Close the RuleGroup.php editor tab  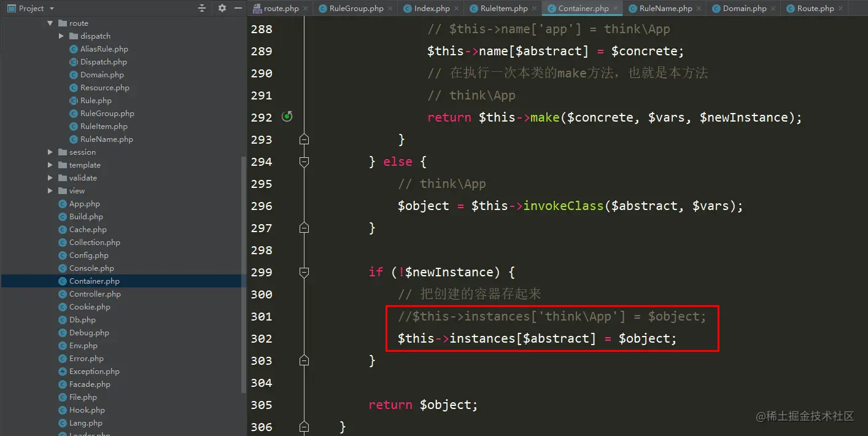(x=391, y=9)
